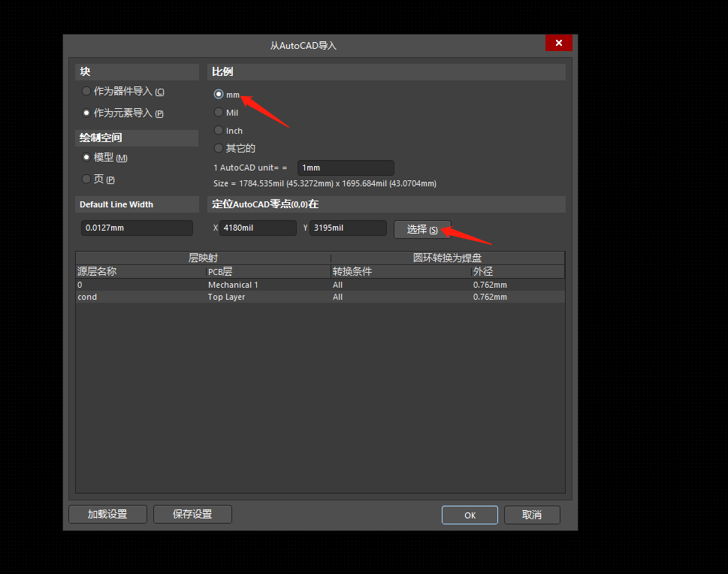
Task: Open the Mechanical 1 PCB layer cell
Action: pyautogui.click(x=269, y=285)
